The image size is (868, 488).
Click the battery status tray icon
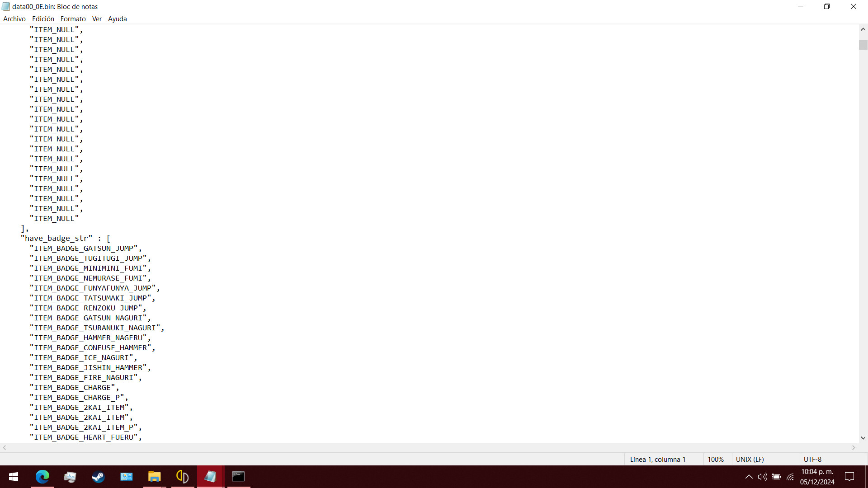tap(776, 477)
